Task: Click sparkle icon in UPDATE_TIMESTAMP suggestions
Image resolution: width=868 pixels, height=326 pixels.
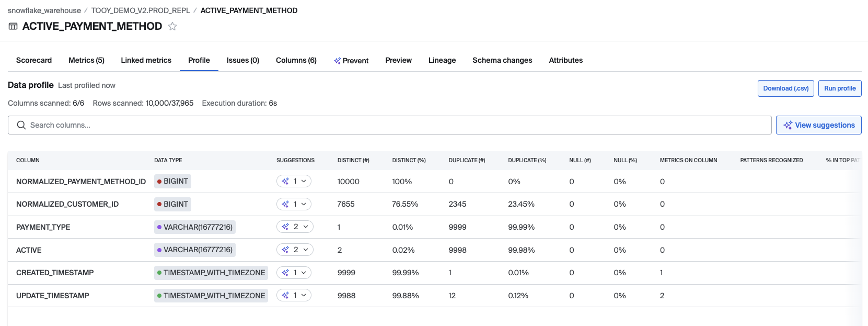Action: click(285, 295)
